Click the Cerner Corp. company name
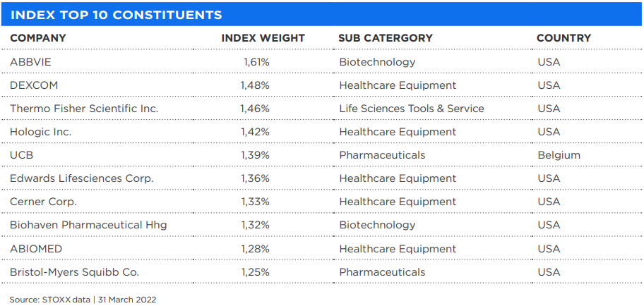Image resolution: width=644 pixels, height=306 pixels. [43, 202]
